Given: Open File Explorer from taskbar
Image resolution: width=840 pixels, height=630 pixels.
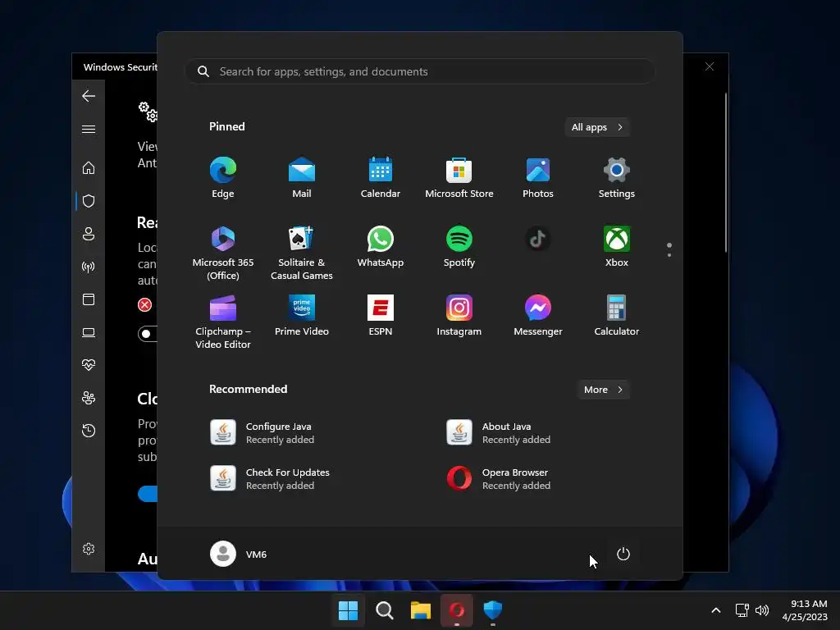Looking at the screenshot, I should pyautogui.click(x=421, y=610).
